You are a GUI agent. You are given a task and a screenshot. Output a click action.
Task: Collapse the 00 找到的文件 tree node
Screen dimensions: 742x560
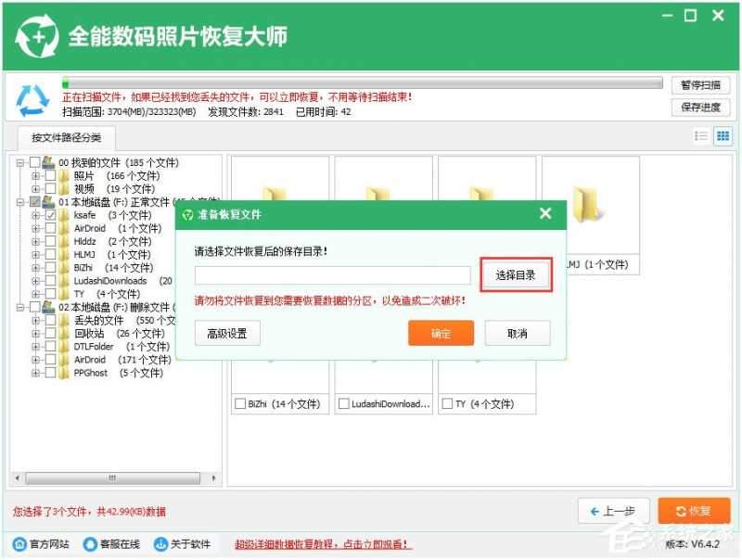point(19,161)
